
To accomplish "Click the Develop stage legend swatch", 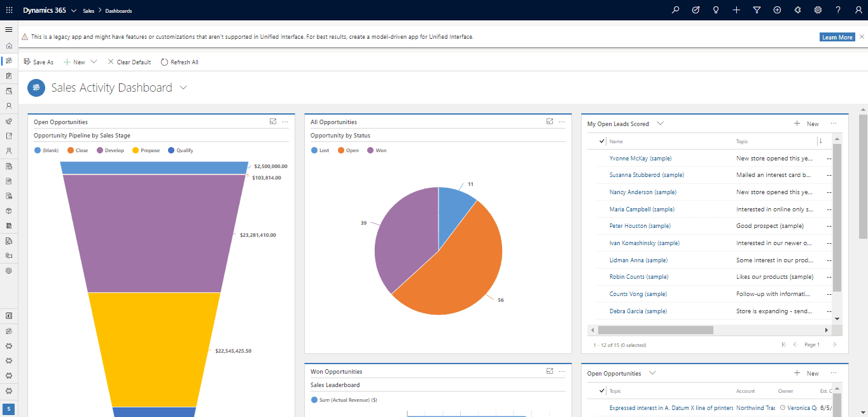I will (101, 150).
